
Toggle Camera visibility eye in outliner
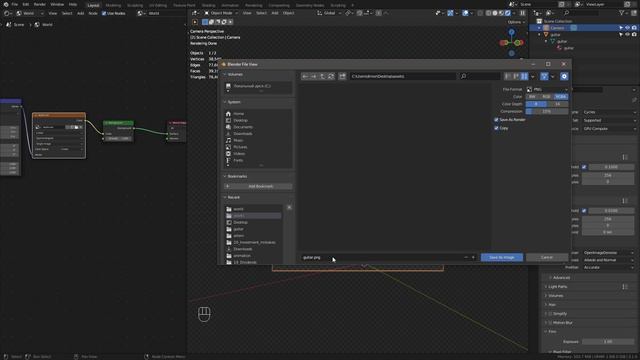click(627, 28)
